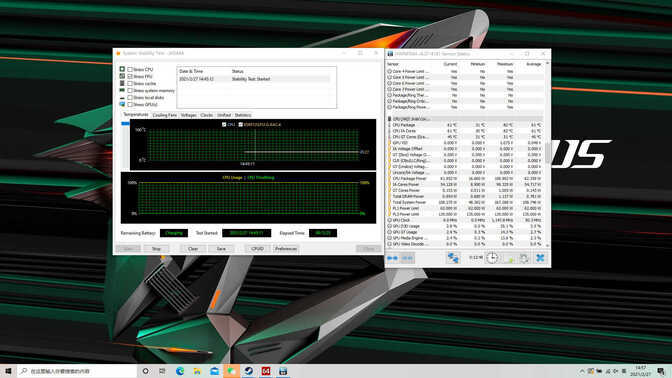Open the Mail app on the taskbar
Viewport: 672px width, 378px height.
[x=214, y=371]
